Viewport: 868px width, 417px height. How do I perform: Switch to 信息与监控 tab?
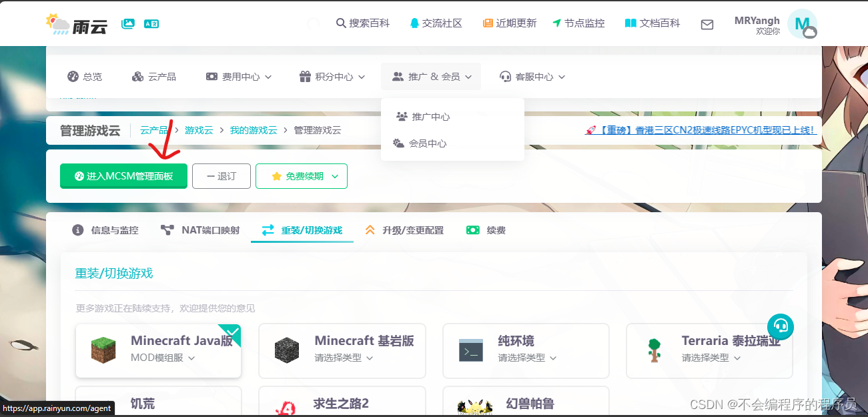(x=105, y=230)
